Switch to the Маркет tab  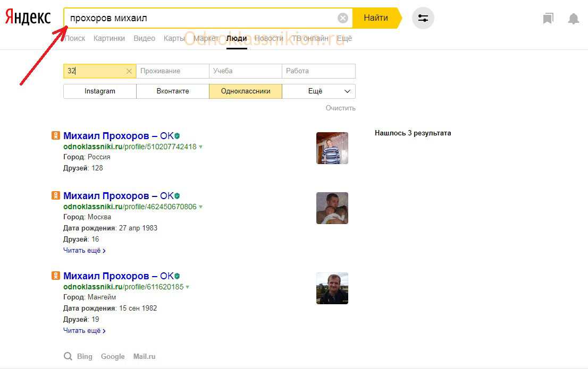[x=206, y=38]
